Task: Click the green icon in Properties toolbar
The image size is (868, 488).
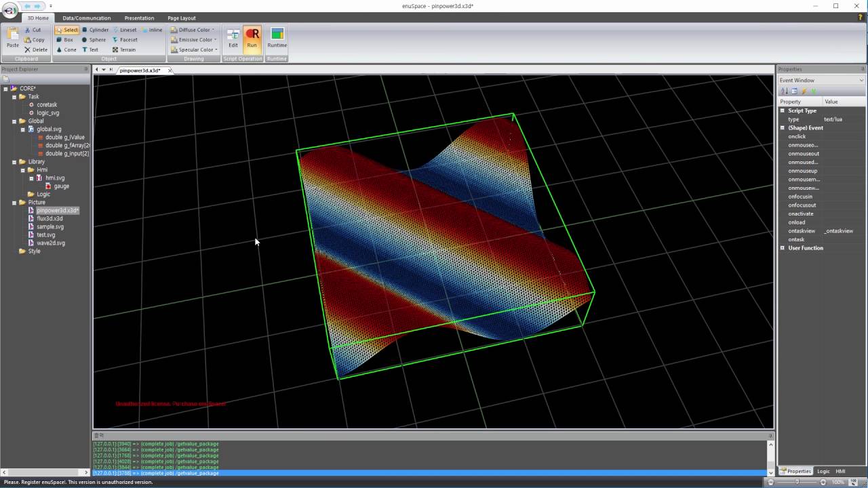Action: tap(813, 91)
